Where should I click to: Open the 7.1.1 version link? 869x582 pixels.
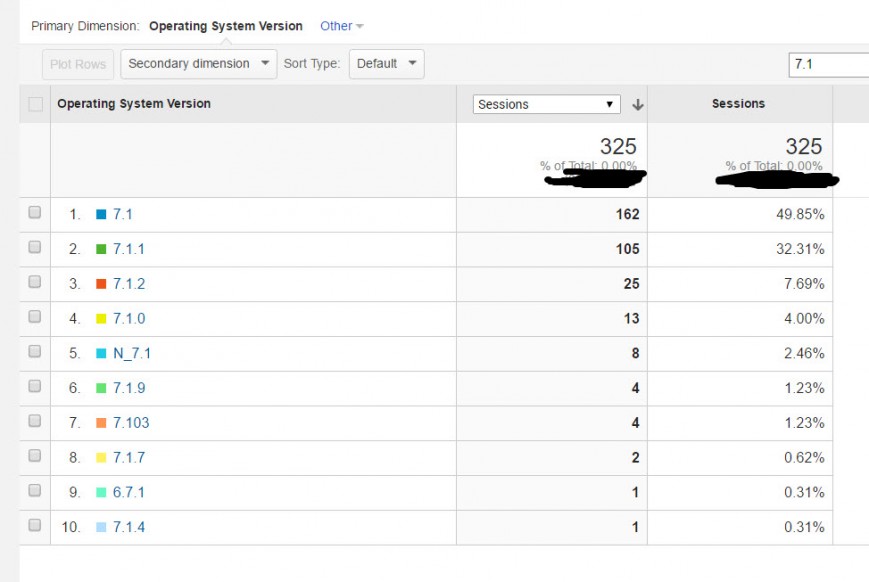pyautogui.click(x=128, y=249)
